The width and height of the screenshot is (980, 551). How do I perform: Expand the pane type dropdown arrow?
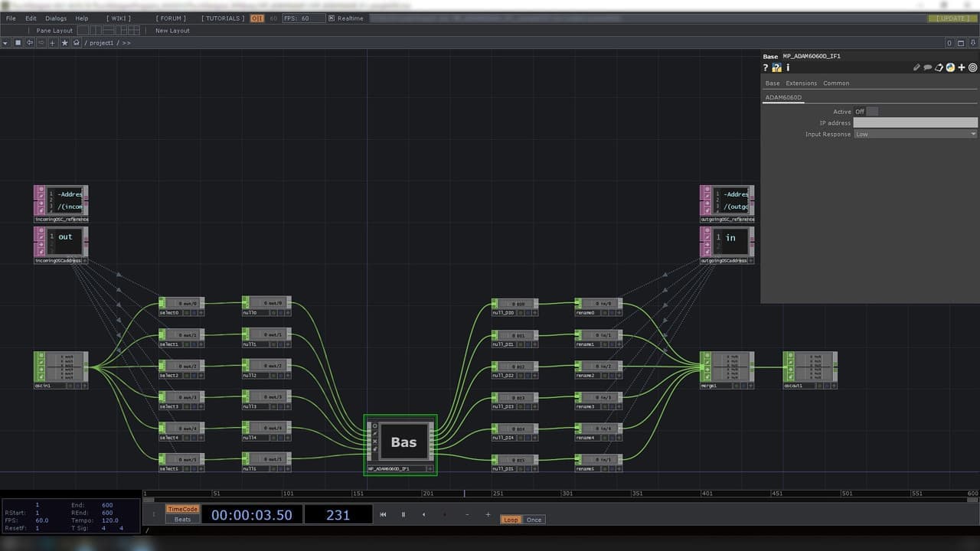coord(5,43)
